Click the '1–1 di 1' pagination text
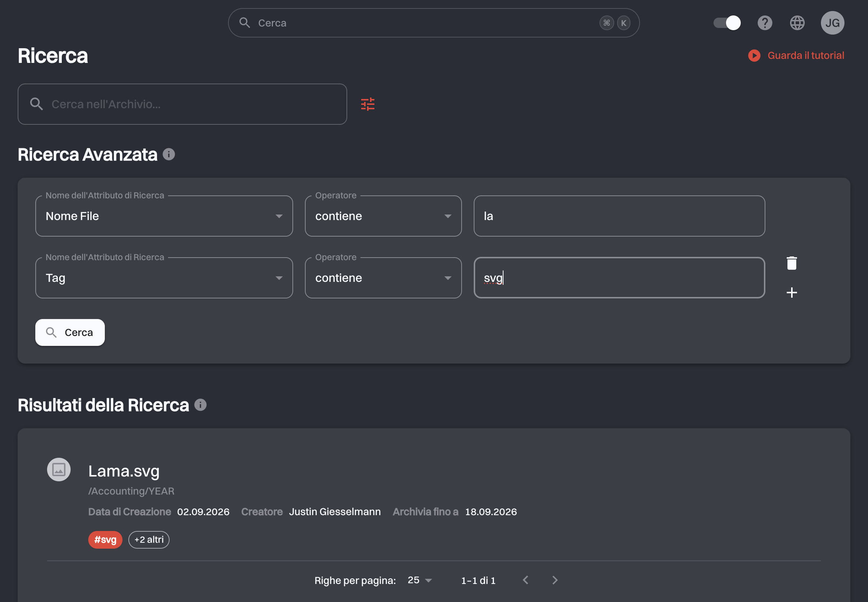 click(x=478, y=581)
